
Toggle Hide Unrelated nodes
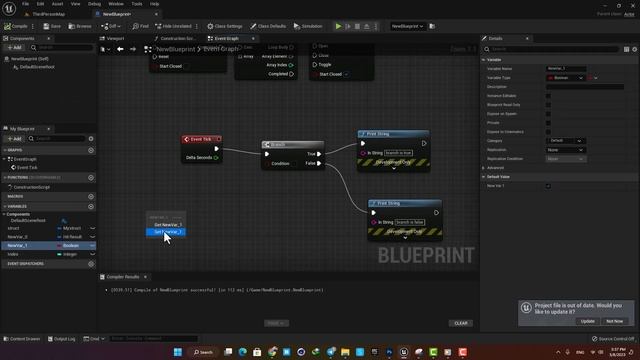[x=173, y=26]
